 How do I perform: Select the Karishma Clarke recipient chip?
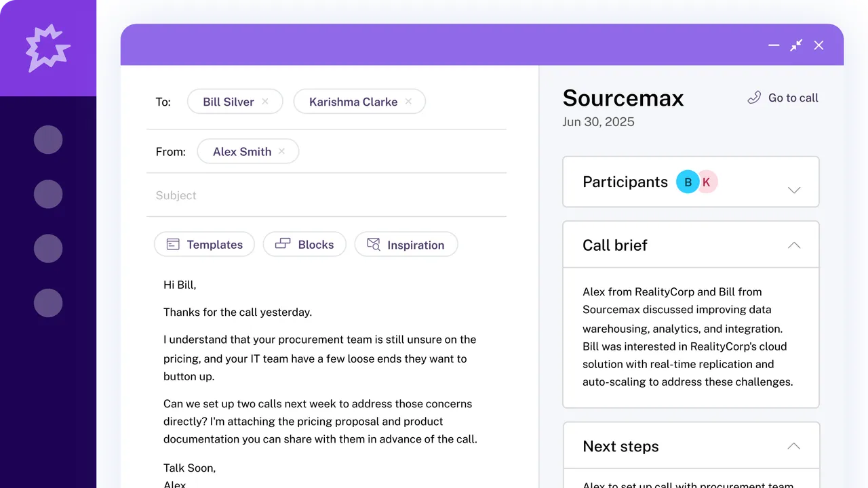359,102
